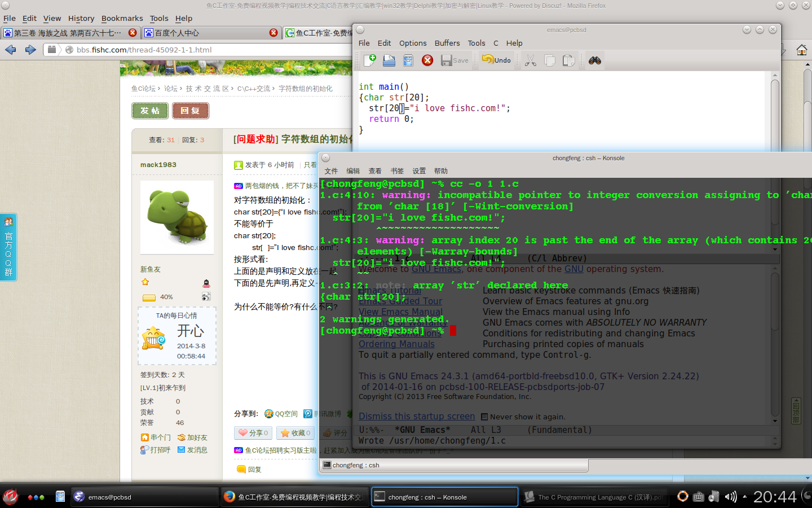Viewport: 812px width, 508px height.
Task: Click Dismiss this startup screen link
Action: click(417, 416)
